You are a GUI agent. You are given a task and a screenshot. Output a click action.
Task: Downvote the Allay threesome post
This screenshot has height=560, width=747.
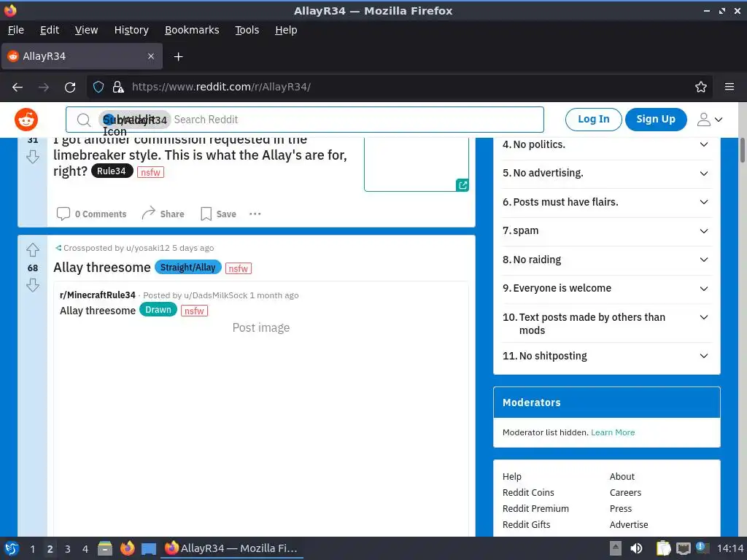(x=32, y=285)
